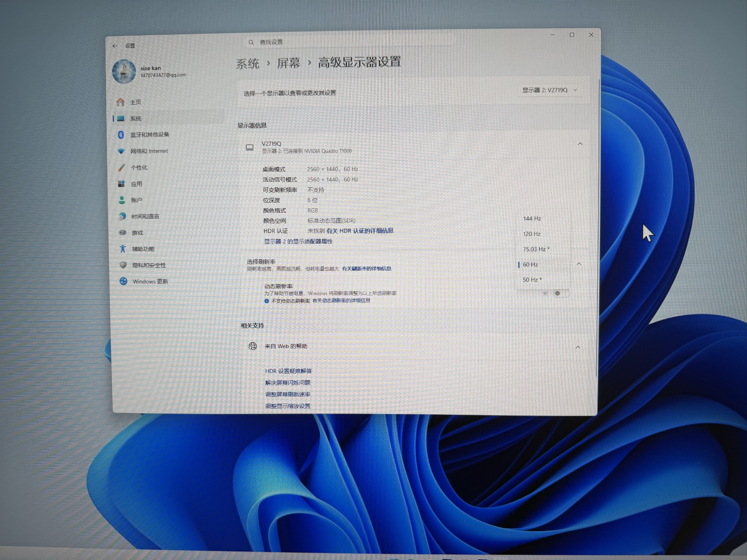The height and width of the screenshot is (560, 747).
Task: Click the accessibility figure icon for 辅助功能
Action: (x=123, y=249)
